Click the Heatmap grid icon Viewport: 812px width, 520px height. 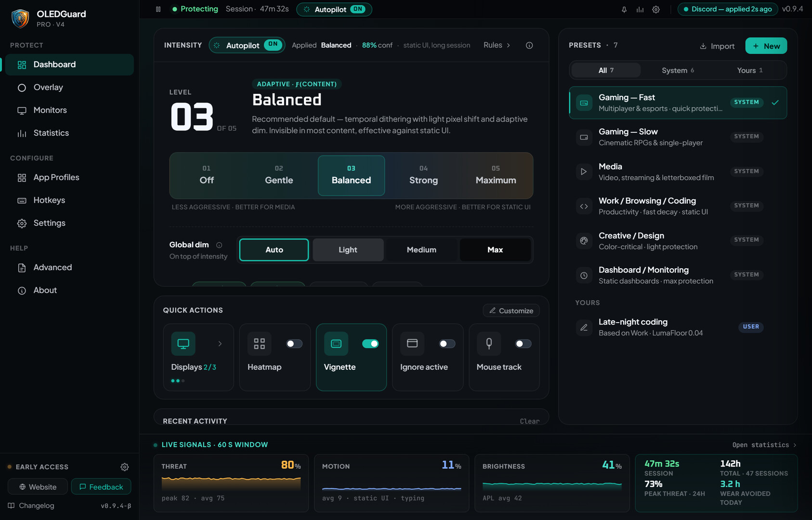(x=260, y=344)
